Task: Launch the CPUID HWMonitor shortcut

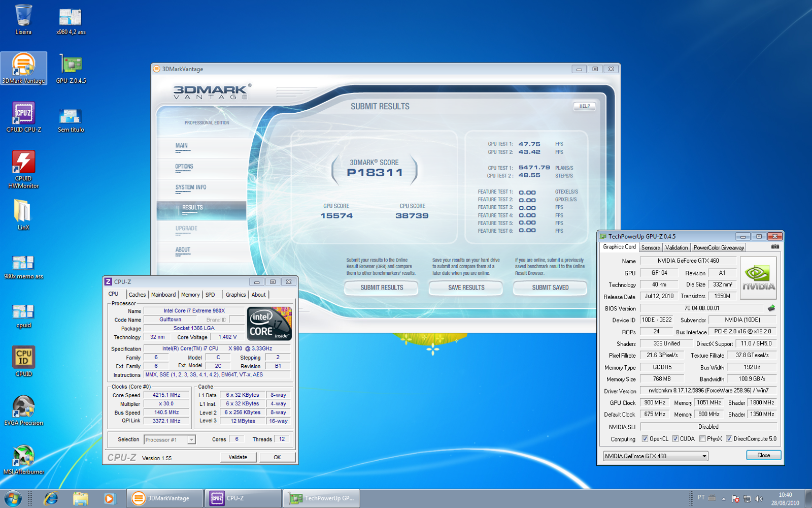Action: pyautogui.click(x=23, y=170)
